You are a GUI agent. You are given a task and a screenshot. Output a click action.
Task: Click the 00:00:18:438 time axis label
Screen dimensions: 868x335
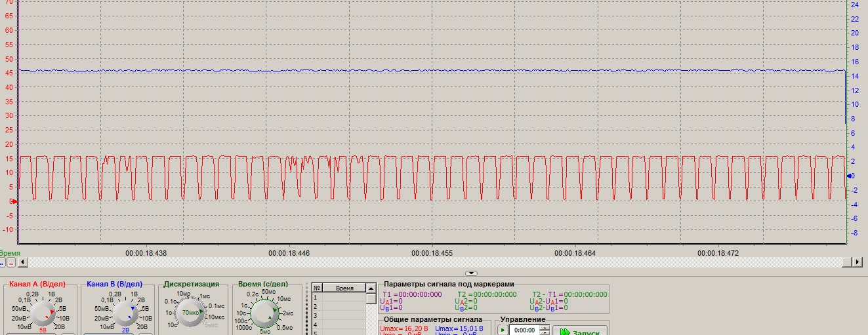pos(146,252)
